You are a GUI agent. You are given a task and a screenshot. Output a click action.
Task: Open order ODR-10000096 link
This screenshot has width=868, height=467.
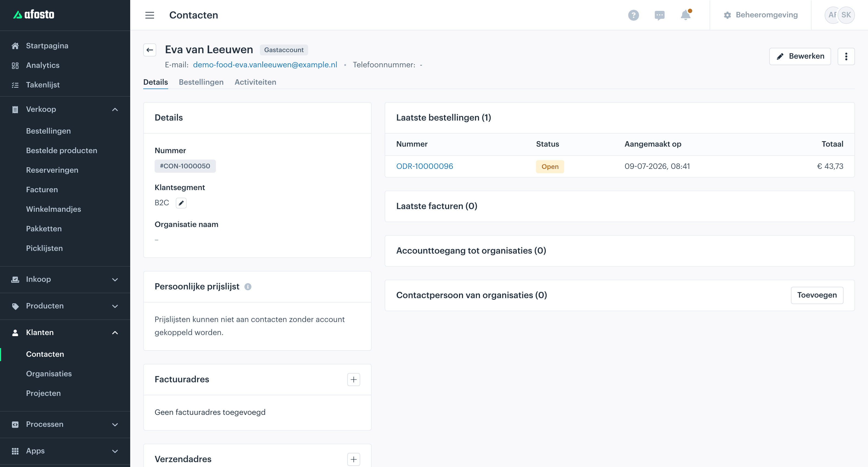[x=425, y=166]
